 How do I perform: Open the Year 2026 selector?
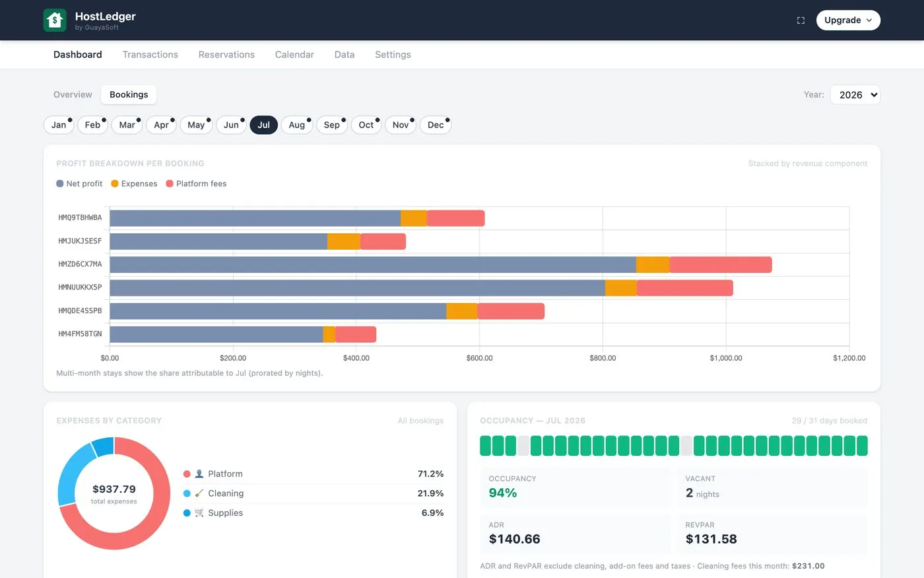coord(855,94)
